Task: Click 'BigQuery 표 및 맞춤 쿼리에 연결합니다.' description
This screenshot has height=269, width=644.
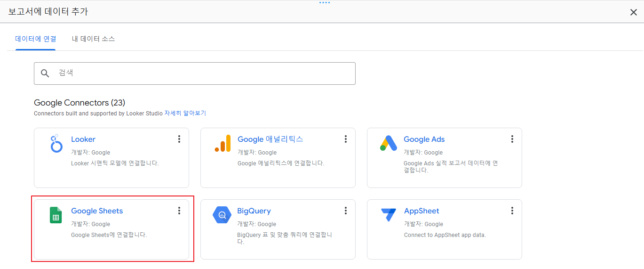Action: [x=285, y=238]
